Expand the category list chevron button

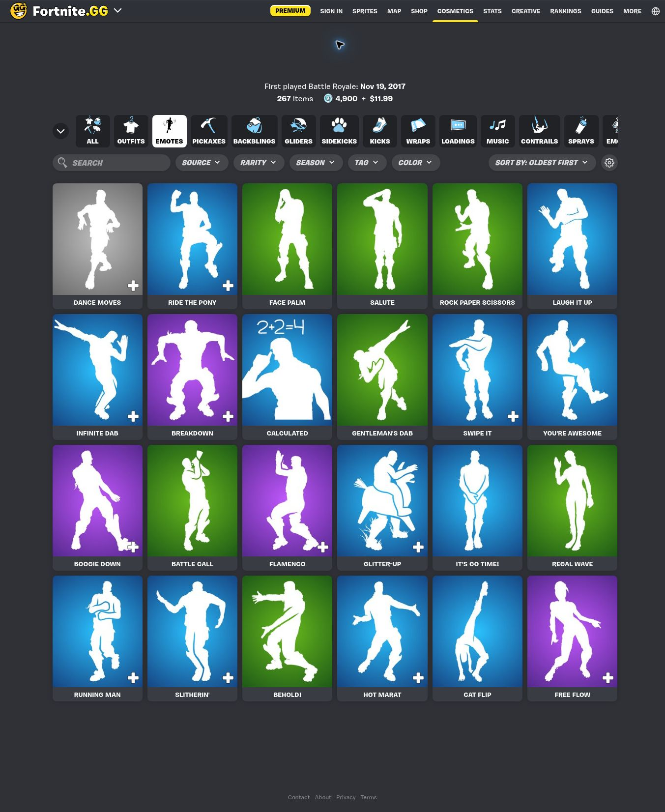pos(60,131)
